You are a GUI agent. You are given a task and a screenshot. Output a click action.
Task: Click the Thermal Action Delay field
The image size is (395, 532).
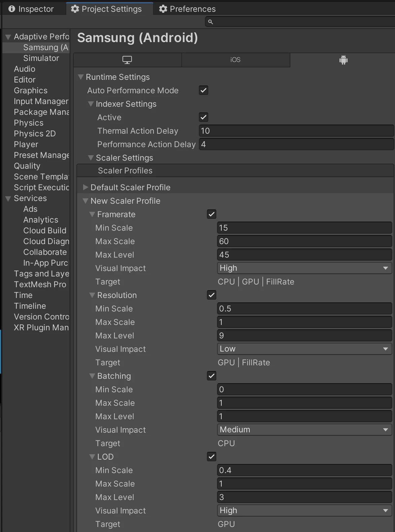296,131
